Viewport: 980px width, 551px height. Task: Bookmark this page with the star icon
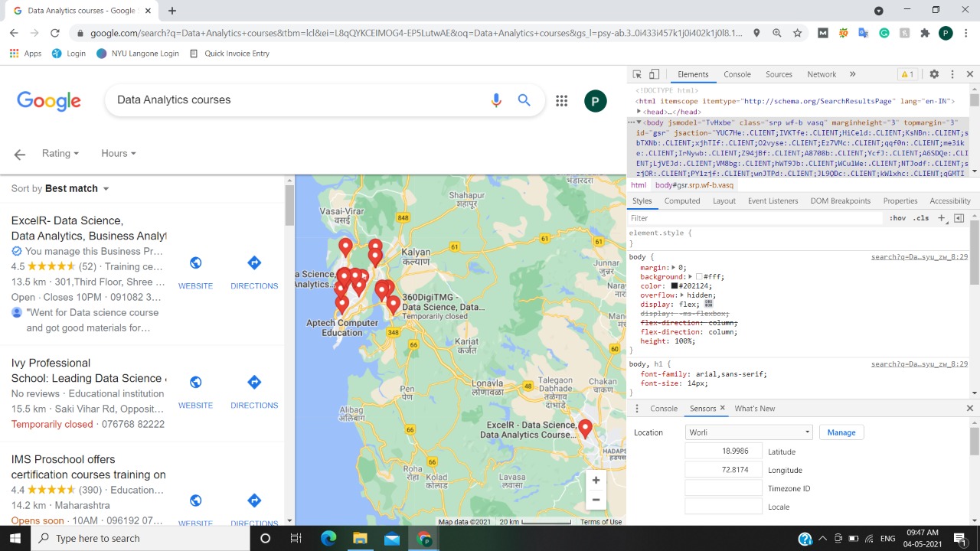pos(797,33)
